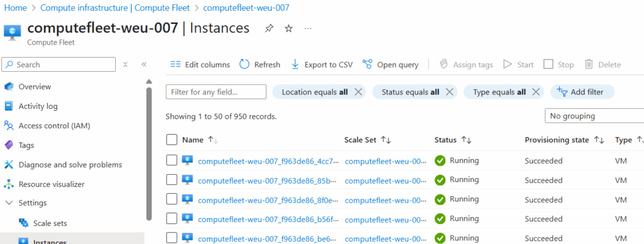The image size is (644, 244).
Task: Tick the select-all checkbox in the Name header
Action: (x=172, y=140)
